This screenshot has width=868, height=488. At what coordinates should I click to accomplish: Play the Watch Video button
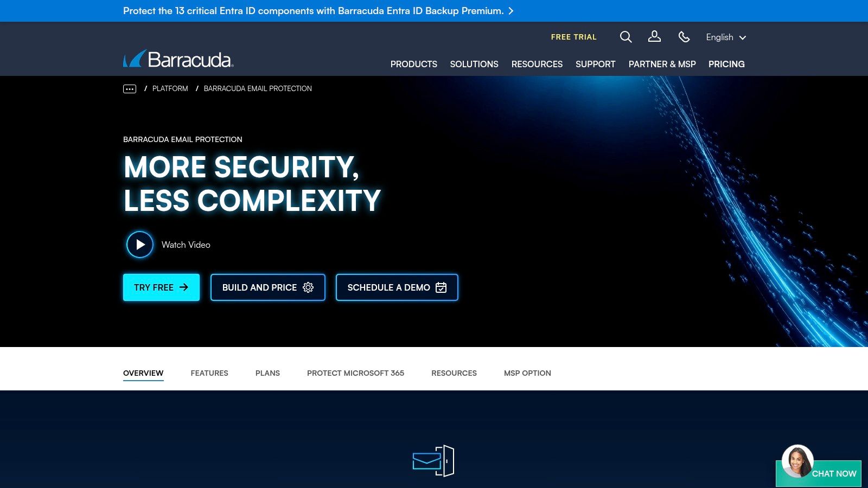click(x=140, y=245)
